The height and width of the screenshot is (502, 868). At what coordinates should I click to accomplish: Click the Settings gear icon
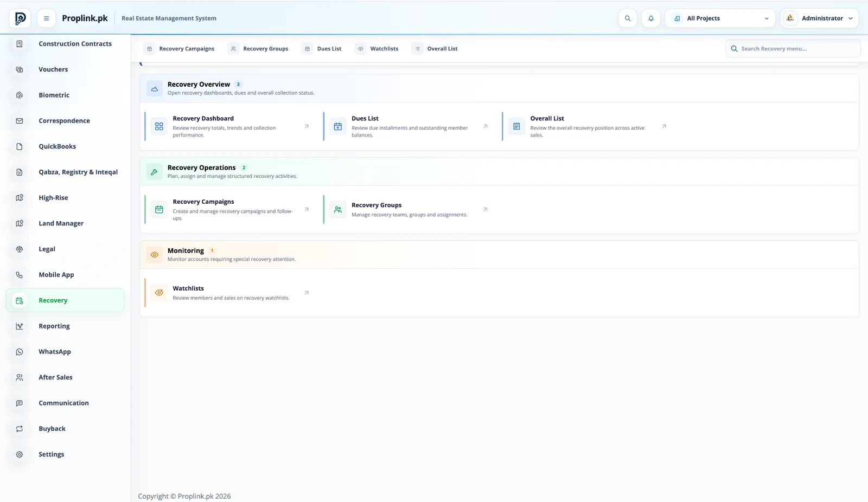click(x=20, y=454)
